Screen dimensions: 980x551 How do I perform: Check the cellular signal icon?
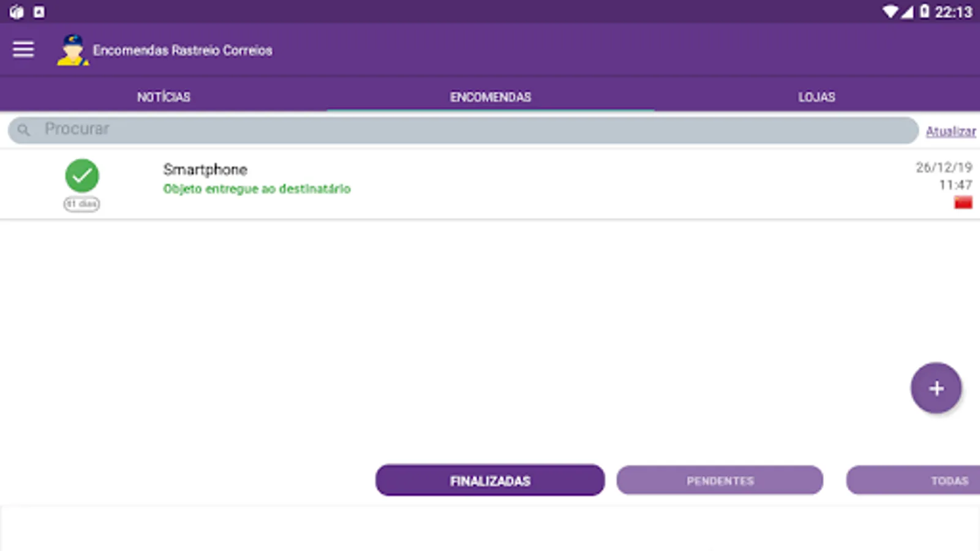pyautogui.click(x=907, y=12)
